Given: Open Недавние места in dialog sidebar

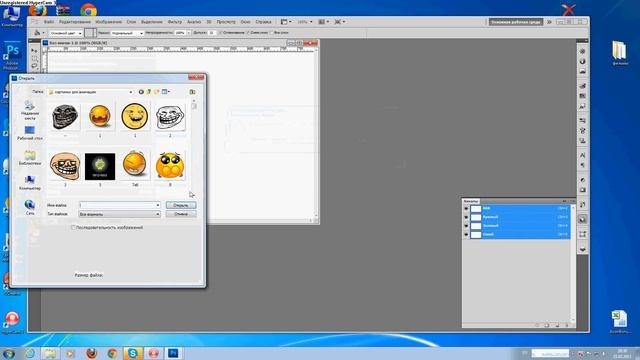Looking at the screenshot, I should click(30, 110).
